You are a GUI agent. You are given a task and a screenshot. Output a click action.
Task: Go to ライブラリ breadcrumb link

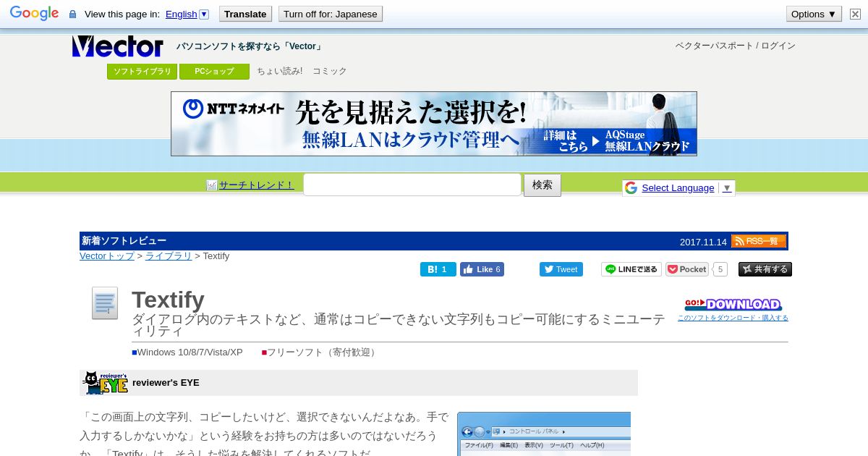click(169, 256)
